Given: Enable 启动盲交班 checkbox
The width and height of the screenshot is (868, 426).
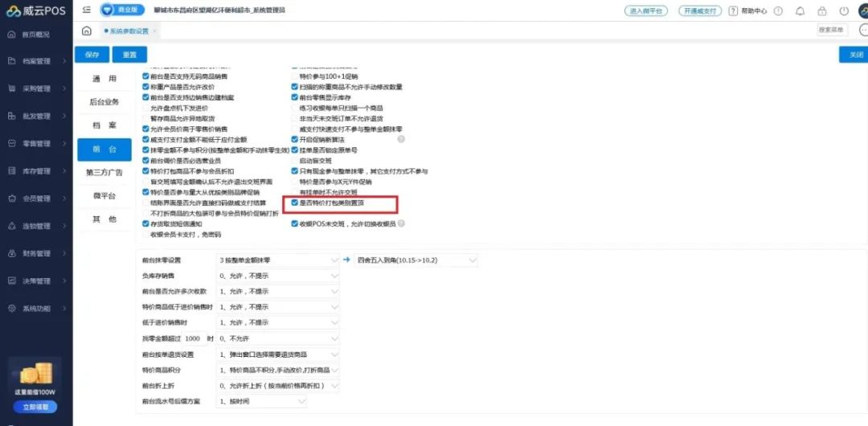Looking at the screenshot, I should pos(295,161).
